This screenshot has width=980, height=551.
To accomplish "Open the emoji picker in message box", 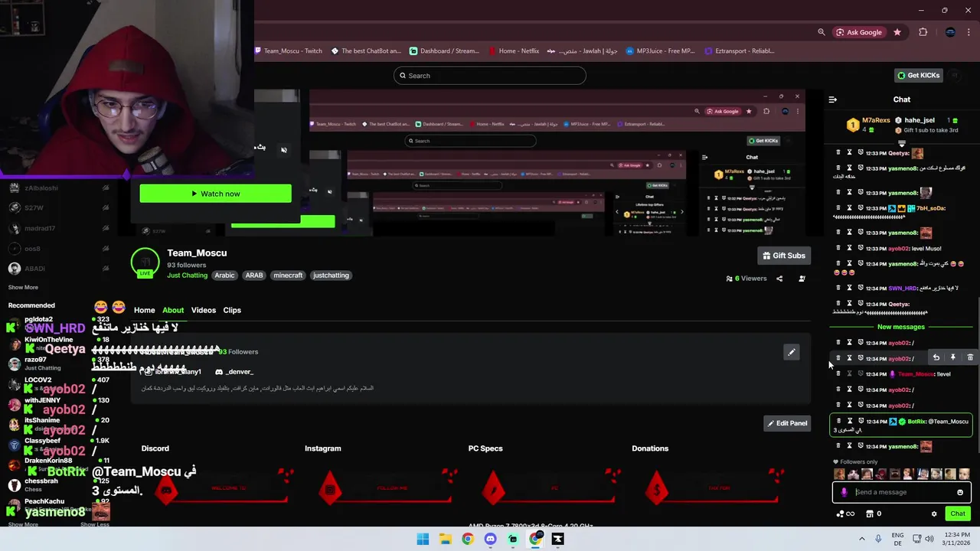I will (x=960, y=492).
